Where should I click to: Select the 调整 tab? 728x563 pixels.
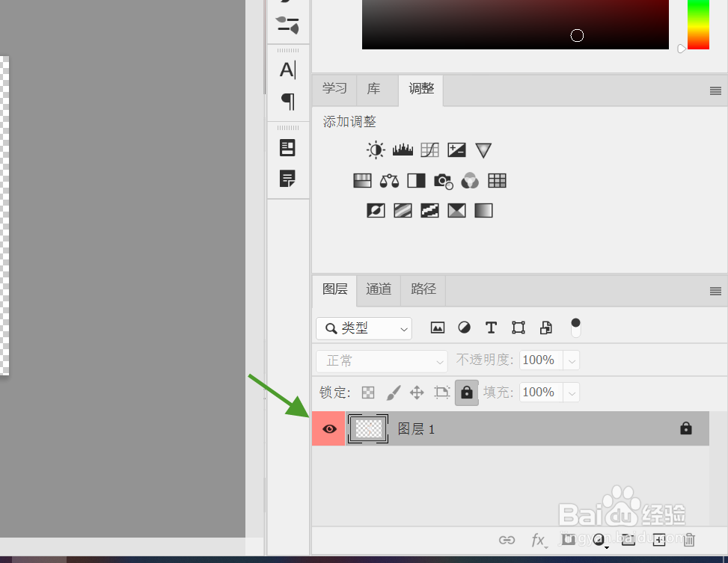tap(420, 88)
